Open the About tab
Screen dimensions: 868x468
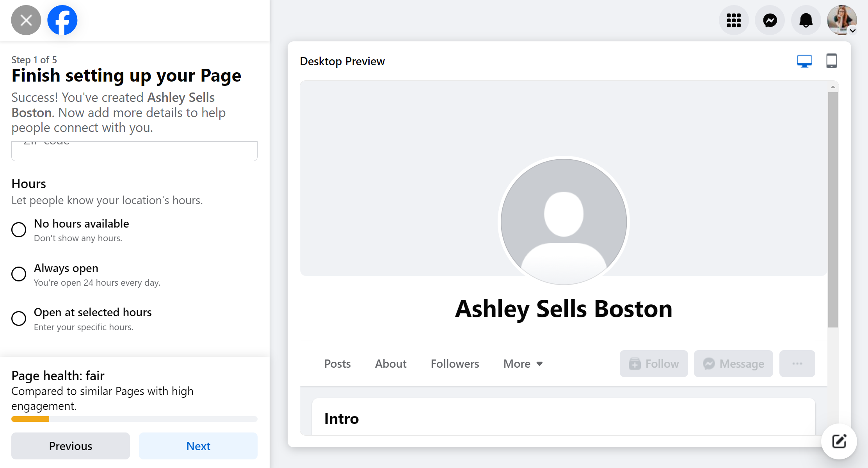coord(391,364)
